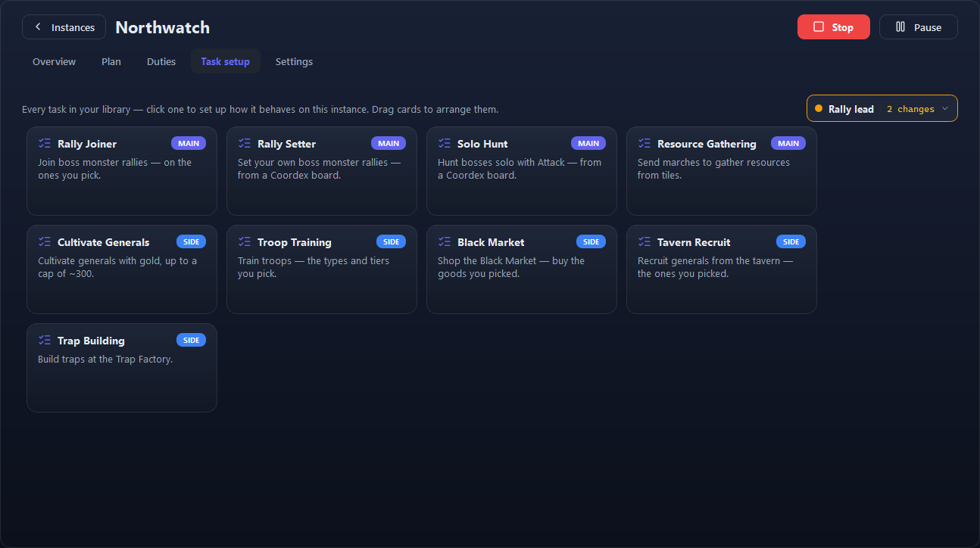Click the back chevron icon beside Instances
The height and width of the screenshot is (548, 980).
tap(38, 27)
